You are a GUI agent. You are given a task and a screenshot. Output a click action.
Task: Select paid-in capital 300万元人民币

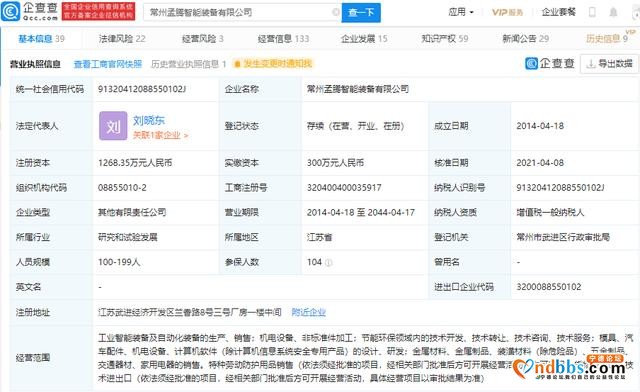335,163
